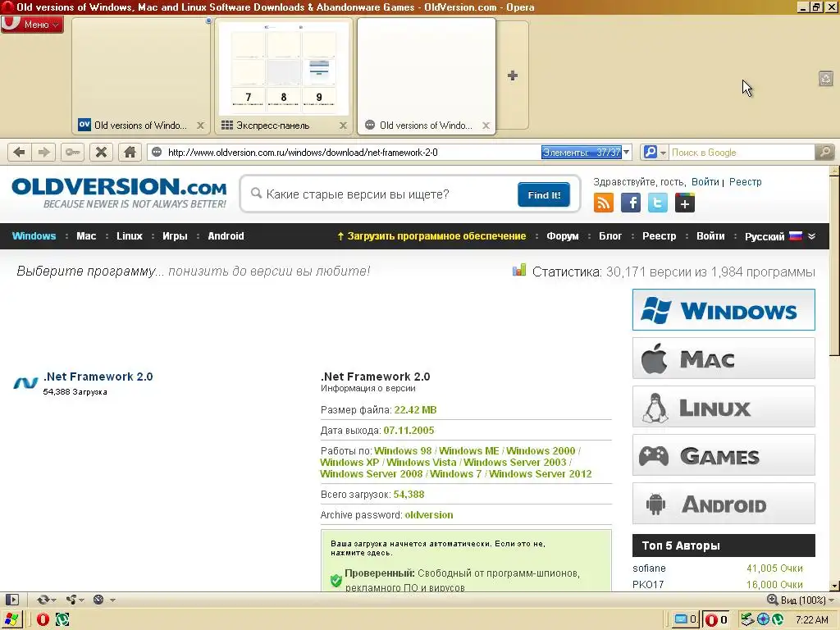Open the Opera Меню button
This screenshot has height=630, width=840.
click(x=32, y=24)
